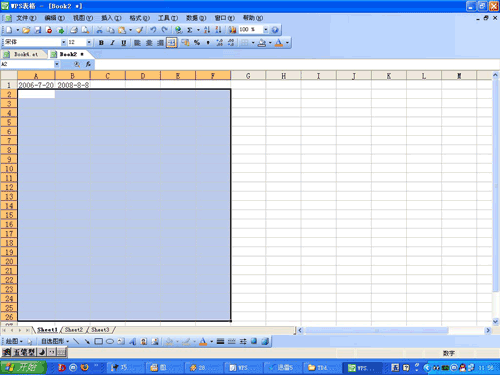Image resolution: width=500 pixels, height=375 pixels.
Task: Center align cell text
Action: tap(149, 43)
